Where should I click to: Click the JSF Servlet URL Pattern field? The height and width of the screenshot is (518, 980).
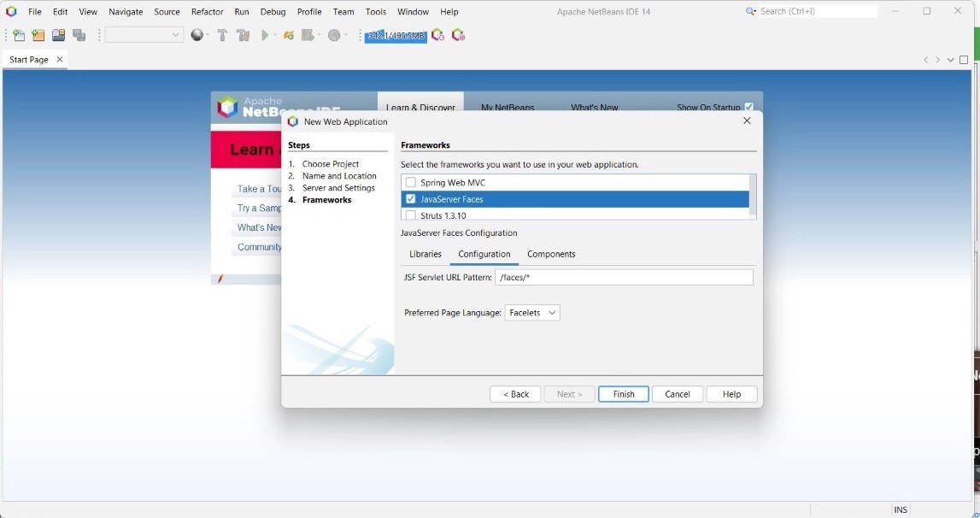[x=624, y=276]
